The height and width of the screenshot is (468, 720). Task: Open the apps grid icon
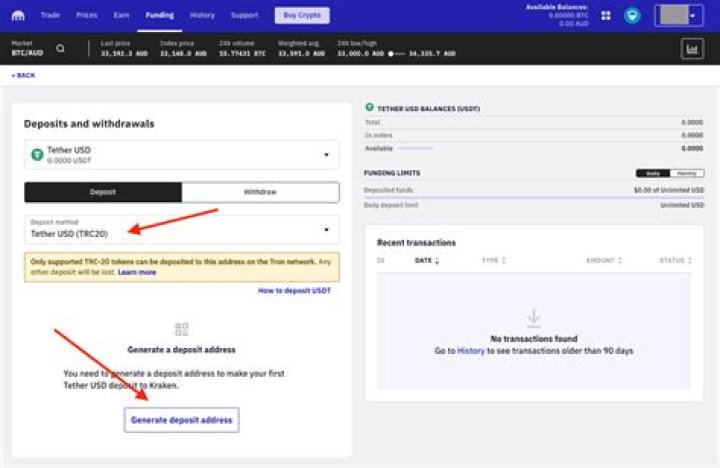point(606,16)
